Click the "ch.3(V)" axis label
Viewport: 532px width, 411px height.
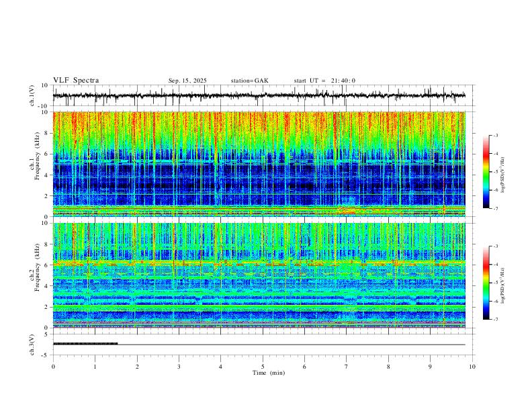click(x=32, y=345)
